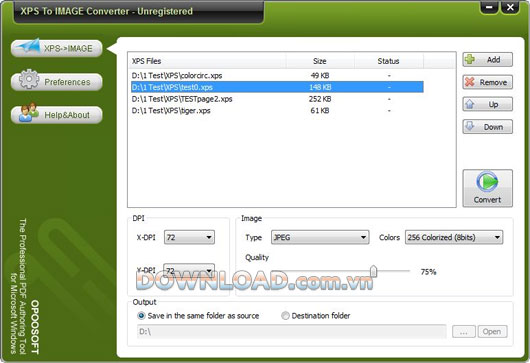Click the Status column header
The image size is (530, 363).
389,61
